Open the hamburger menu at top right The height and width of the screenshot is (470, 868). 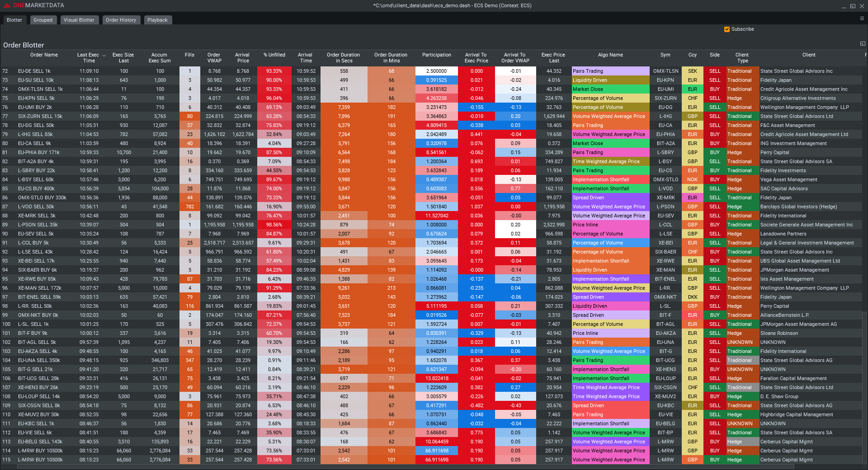pos(862,19)
